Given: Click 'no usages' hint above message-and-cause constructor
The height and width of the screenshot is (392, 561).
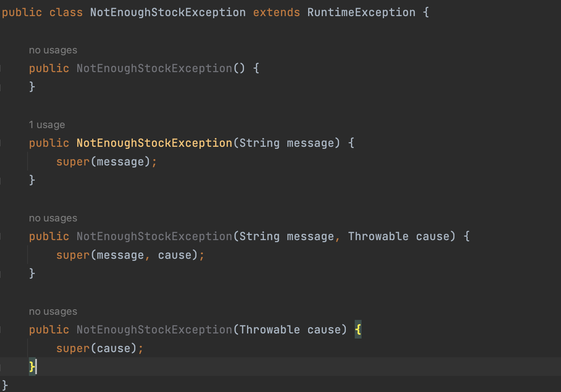Looking at the screenshot, I should tap(53, 218).
